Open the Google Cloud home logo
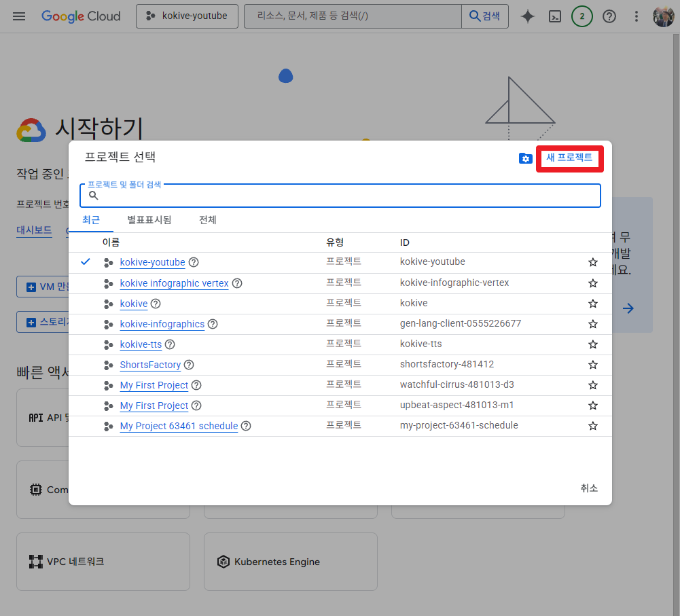This screenshot has height=616, width=680. [81, 16]
